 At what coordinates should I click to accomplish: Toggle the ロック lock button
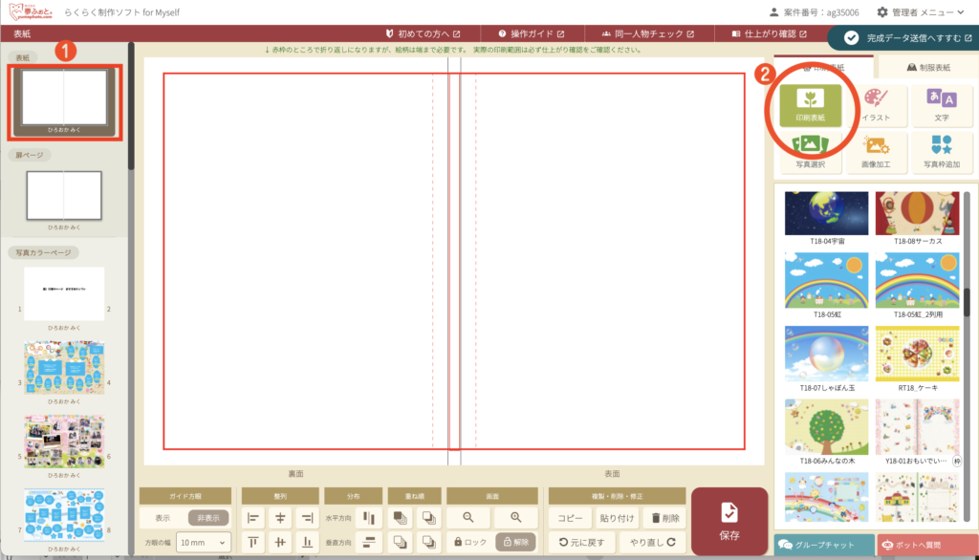pos(469,542)
